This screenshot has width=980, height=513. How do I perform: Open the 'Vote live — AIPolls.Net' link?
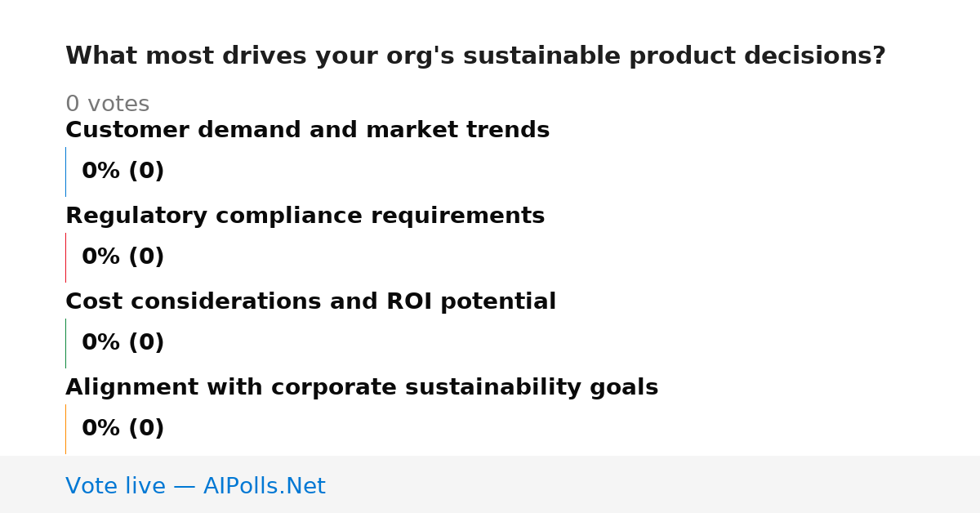(195, 487)
